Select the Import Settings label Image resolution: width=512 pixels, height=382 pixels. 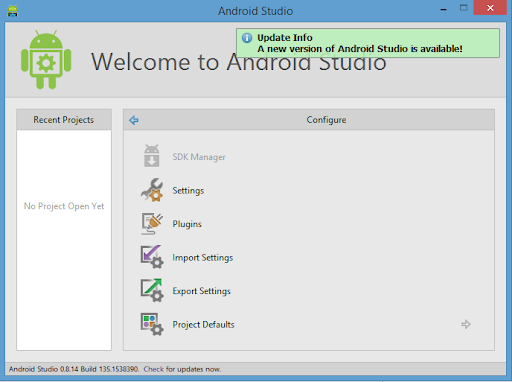tap(203, 258)
